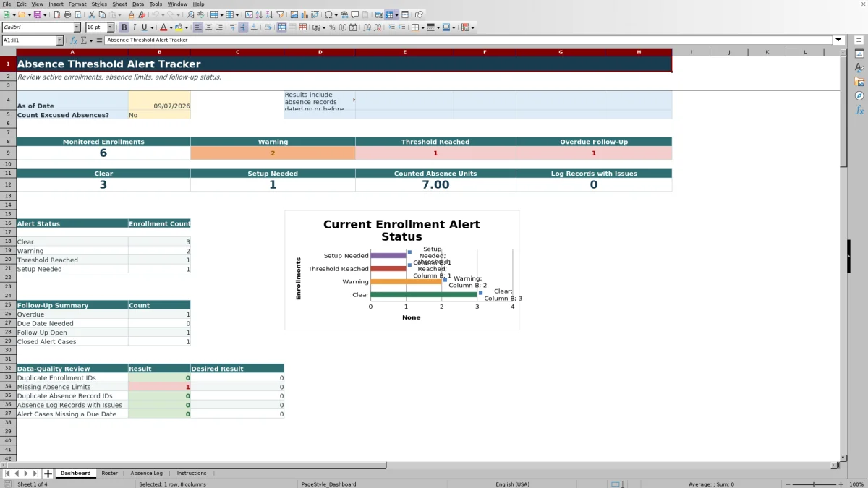Image resolution: width=868 pixels, height=488 pixels.
Task: Click the Insert Special Character omega icon
Action: (328, 14)
